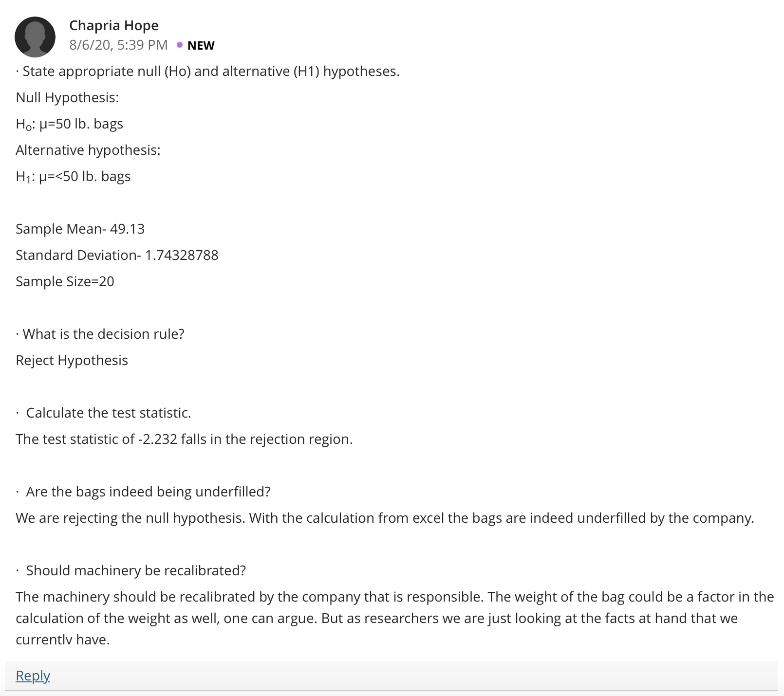
Task: Click the 'Sample Size=20' line
Action: 65,281
